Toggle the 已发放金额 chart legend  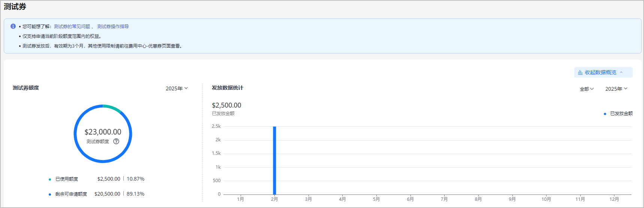click(x=618, y=114)
